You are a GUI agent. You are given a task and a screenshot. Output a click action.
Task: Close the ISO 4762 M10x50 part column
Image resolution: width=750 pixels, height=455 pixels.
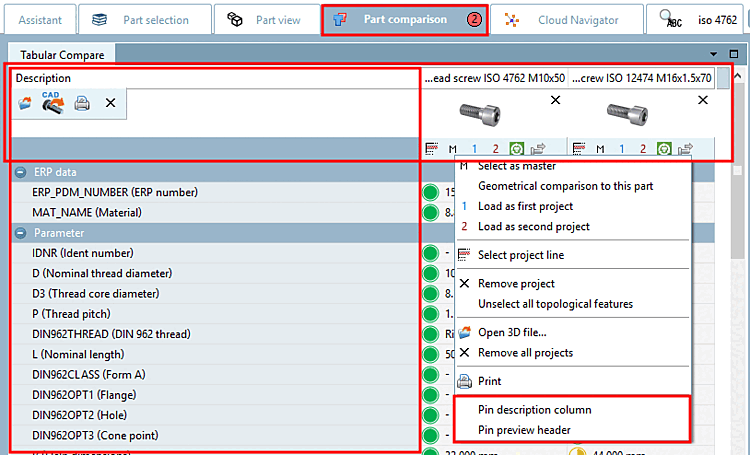555,100
